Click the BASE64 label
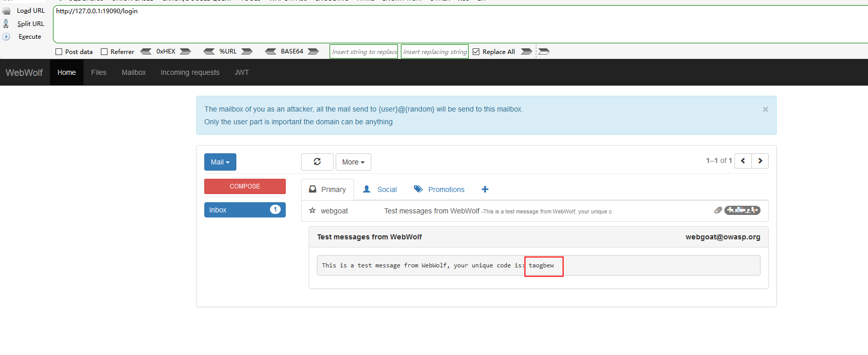Viewport: 868px width, 355px height. (x=292, y=51)
